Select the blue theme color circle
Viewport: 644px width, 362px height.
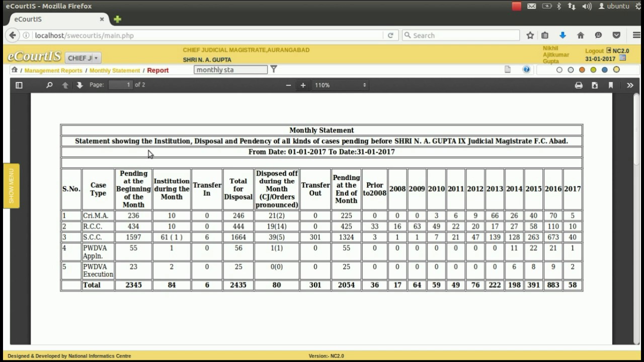[605, 70]
